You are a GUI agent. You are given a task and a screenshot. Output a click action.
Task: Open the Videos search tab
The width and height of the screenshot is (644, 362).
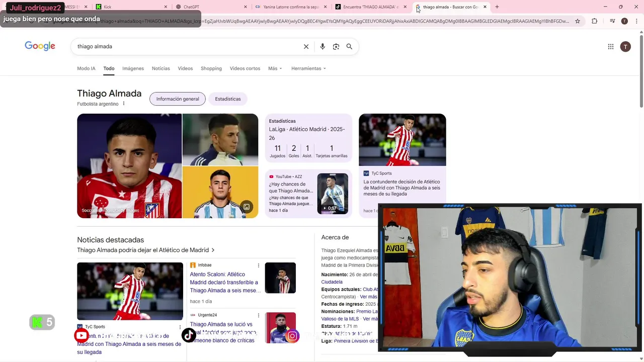[185, 68]
